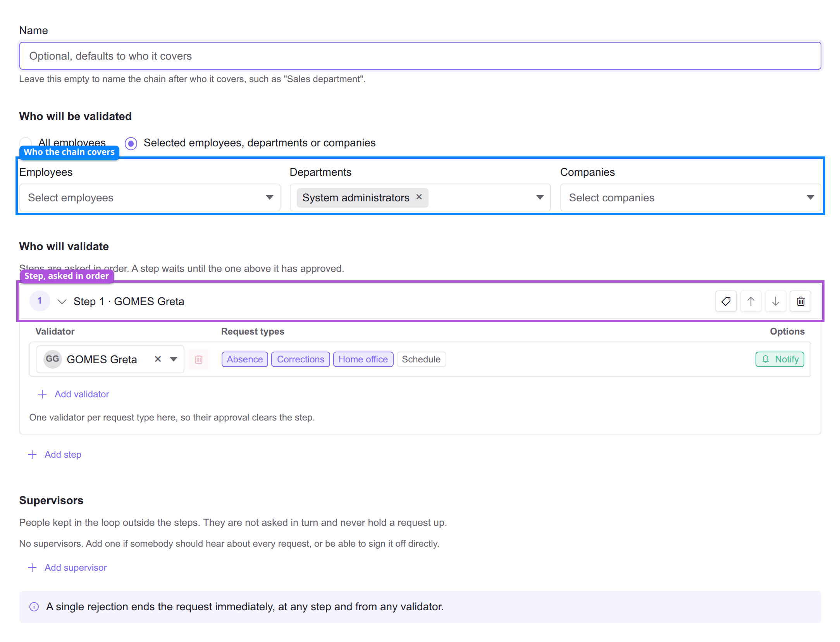The height and width of the screenshot is (642, 840).
Task: Toggle the Schedule request type
Action: click(421, 359)
